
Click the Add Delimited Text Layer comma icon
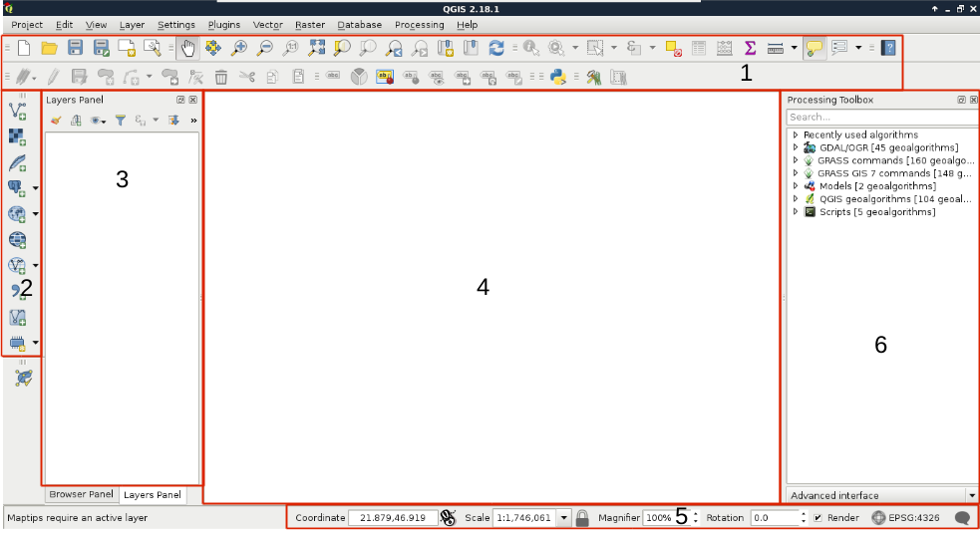[17, 291]
